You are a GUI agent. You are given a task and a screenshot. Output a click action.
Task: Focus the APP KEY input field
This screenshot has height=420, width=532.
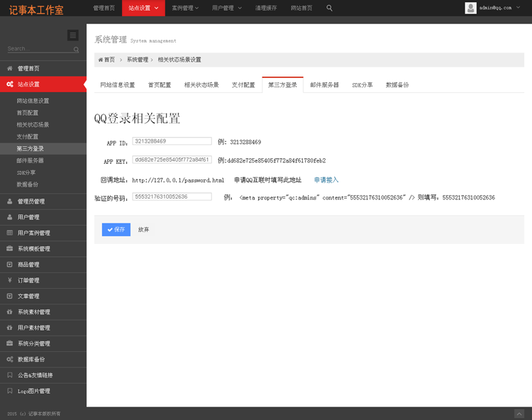point(172,160)
